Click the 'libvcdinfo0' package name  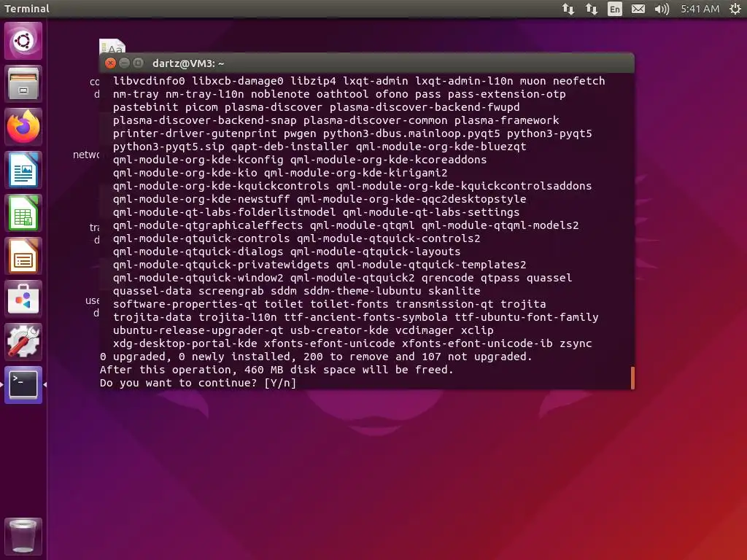[x=149, y=81]
